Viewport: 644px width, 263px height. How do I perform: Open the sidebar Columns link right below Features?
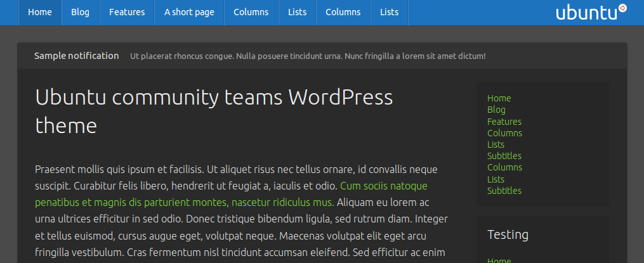505,133
